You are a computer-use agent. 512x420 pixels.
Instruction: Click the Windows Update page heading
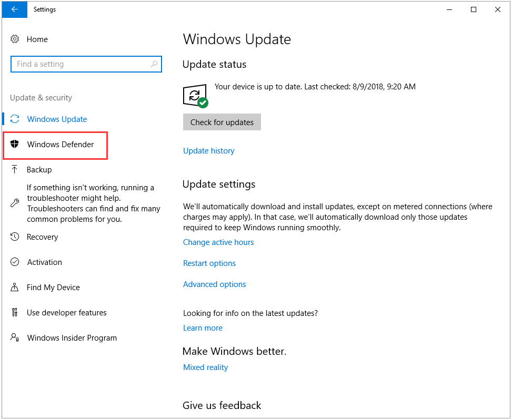click(x=237, y=39)
